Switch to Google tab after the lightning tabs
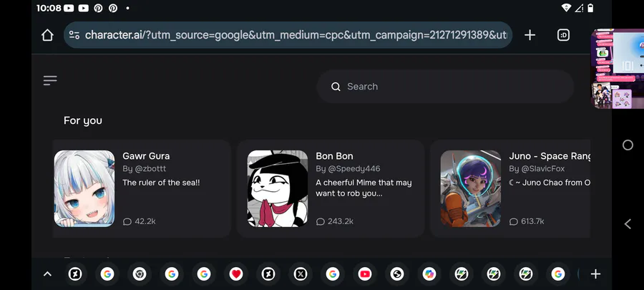Viewport: 644px width, 290px height. (x=557, y=274)
